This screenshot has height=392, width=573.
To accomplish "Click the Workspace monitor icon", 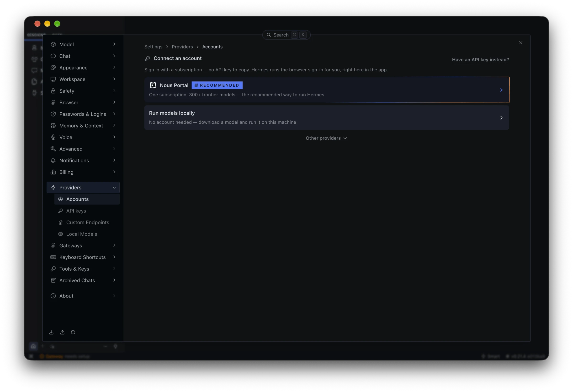I will [53, 79].
